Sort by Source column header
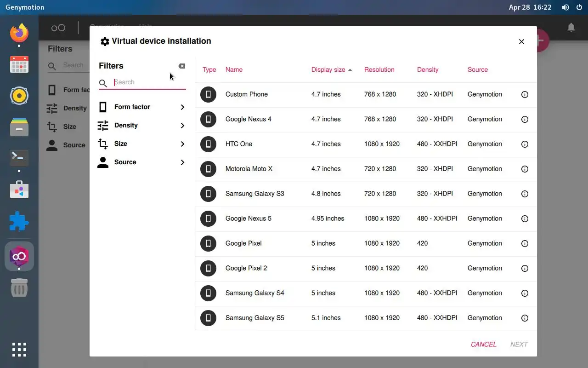 click(478, 69)
